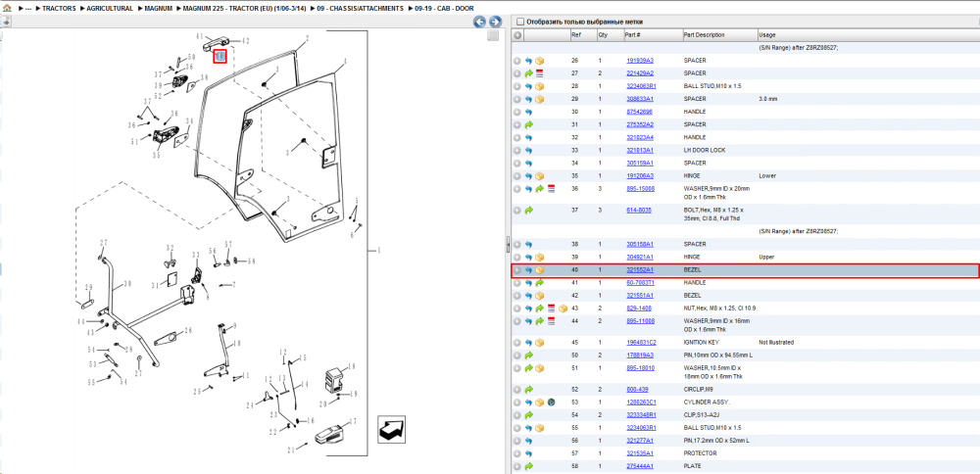Image resolution: width=980 pixels, height=474 pixels.
Task: Open part link 321013A1
Action: coord(640,151)
